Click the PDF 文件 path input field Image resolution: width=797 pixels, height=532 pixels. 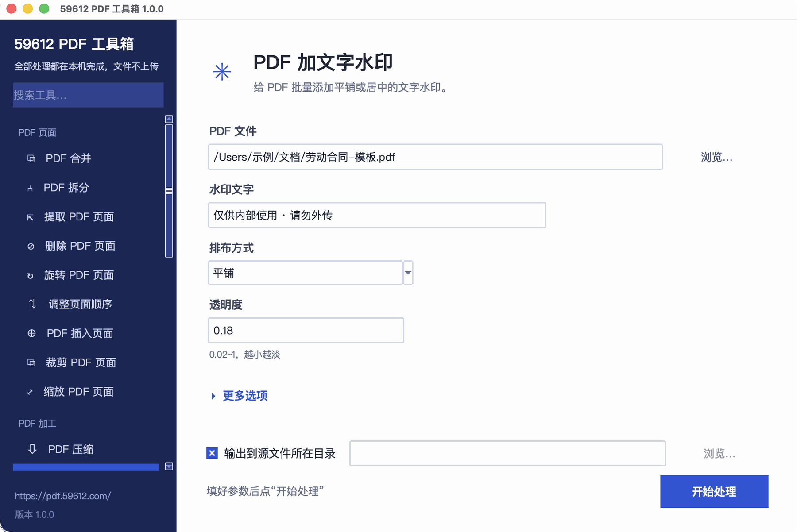pyautogui.click(x=435, y=157)
